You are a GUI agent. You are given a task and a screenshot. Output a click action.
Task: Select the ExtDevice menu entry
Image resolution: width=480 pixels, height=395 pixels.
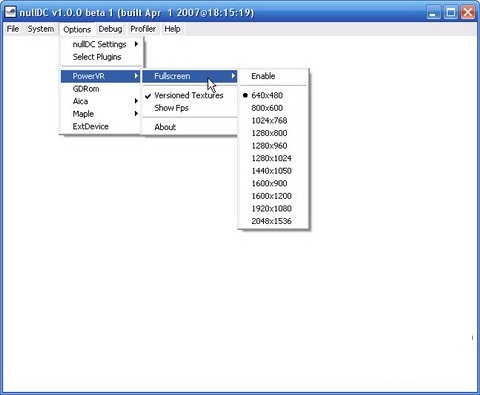point(101,127)
